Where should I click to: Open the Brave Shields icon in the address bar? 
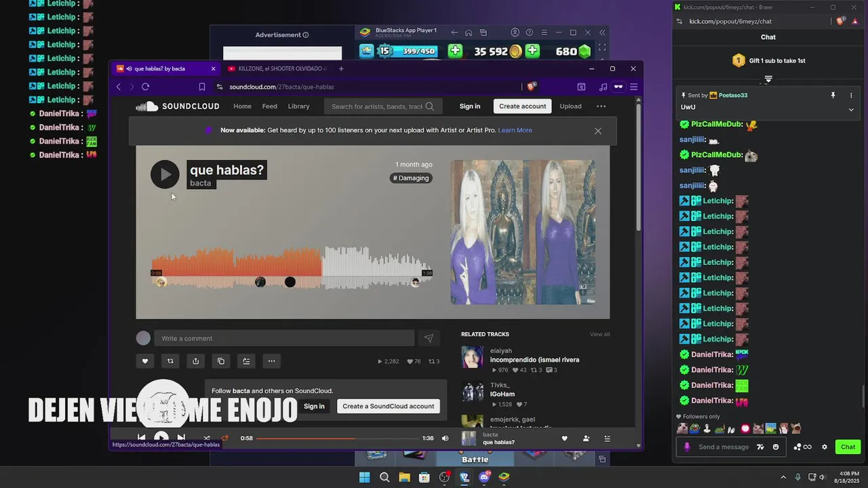(x=532, y=86)
